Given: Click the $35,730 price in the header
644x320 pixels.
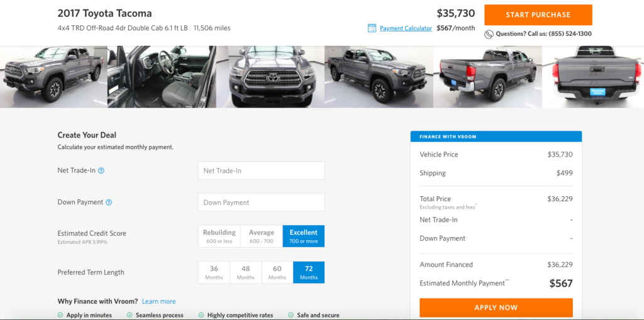Looking at the screenshot, I should point(456,14).
